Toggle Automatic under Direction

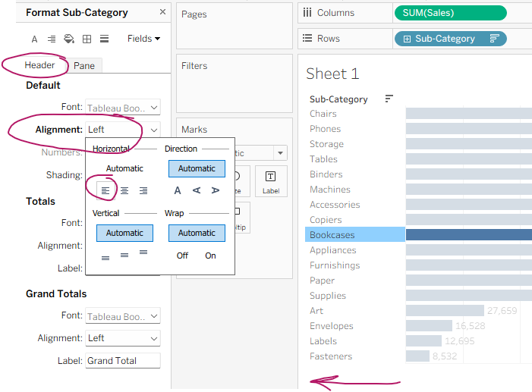tap(197, 168)
